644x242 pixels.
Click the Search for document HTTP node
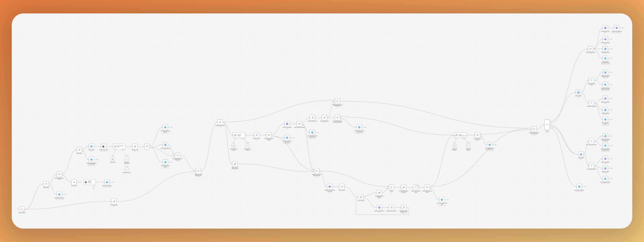pos(287,124)
